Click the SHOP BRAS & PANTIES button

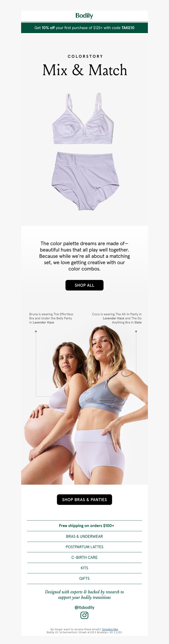pyautogui.click(x=84, y=500)
